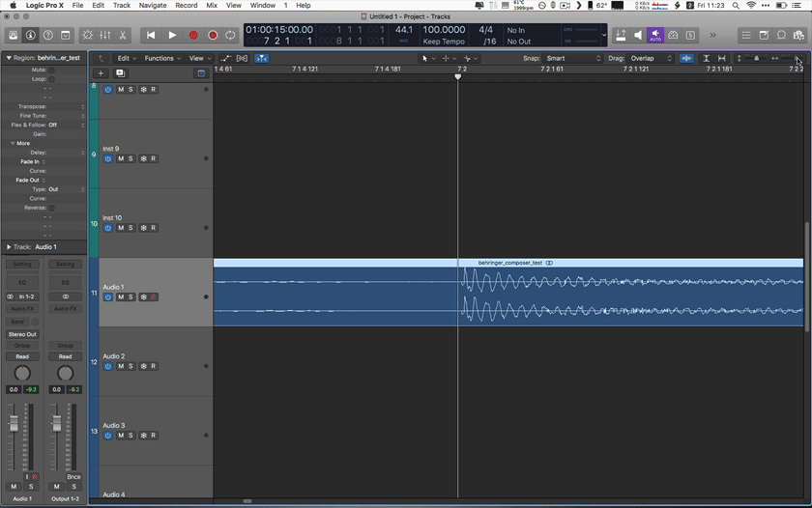
Task: Mute the Audio 1 track
Action: (121, 296)
